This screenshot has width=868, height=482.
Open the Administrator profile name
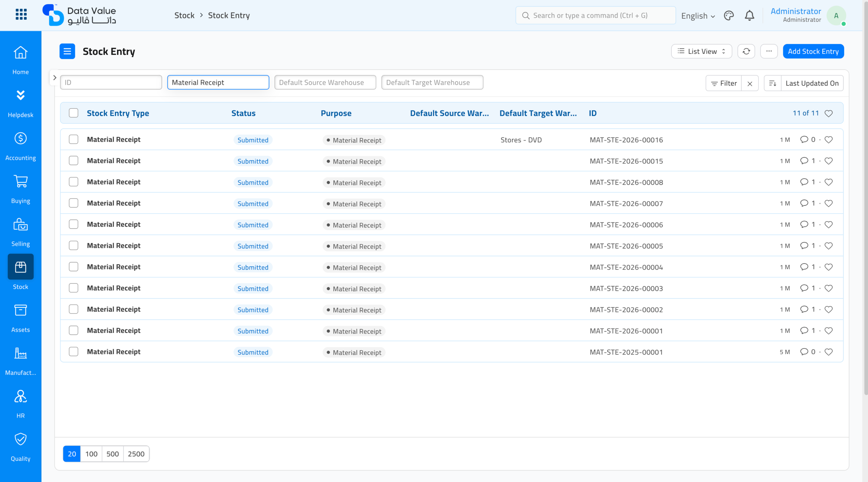coord(796,11)
